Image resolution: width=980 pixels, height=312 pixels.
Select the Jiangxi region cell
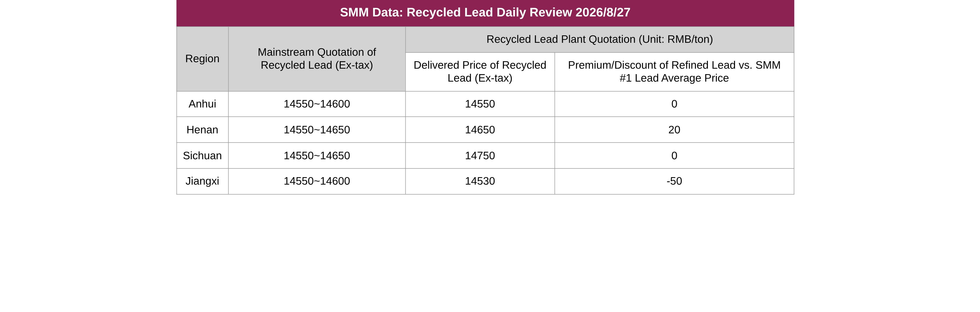click(x=202, y=181)
